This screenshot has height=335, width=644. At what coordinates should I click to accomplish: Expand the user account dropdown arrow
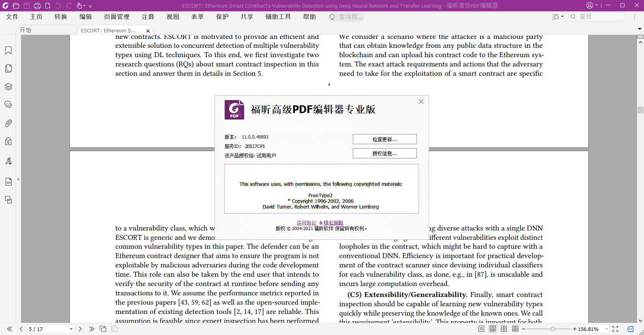(x=597, y=6)
